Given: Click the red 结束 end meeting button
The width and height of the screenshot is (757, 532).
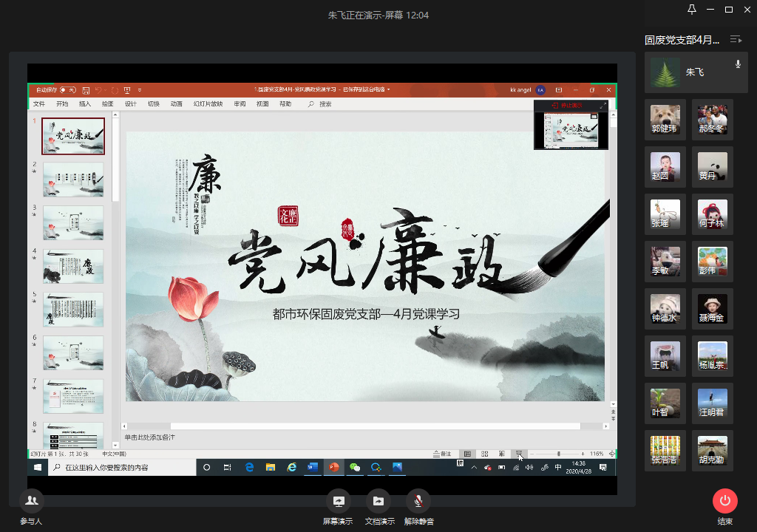Looking at the screenshot, I should coord(724,501).
